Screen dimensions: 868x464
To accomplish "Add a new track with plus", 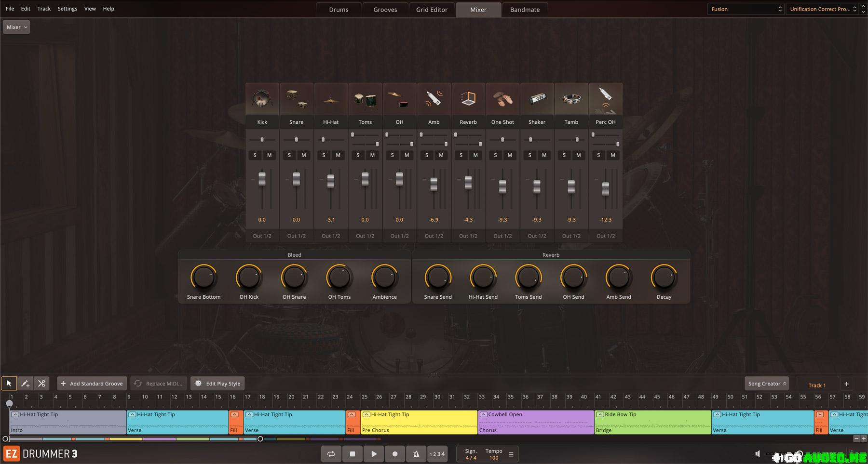I will tap(846, 384).
